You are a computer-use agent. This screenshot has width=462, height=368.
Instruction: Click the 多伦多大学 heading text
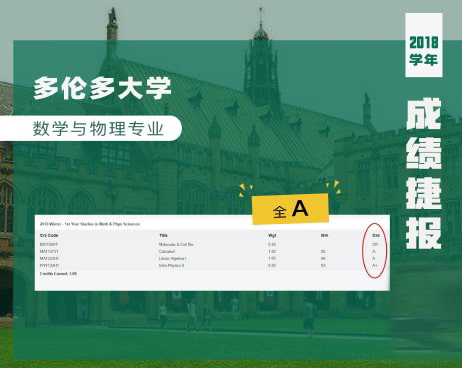102,88
